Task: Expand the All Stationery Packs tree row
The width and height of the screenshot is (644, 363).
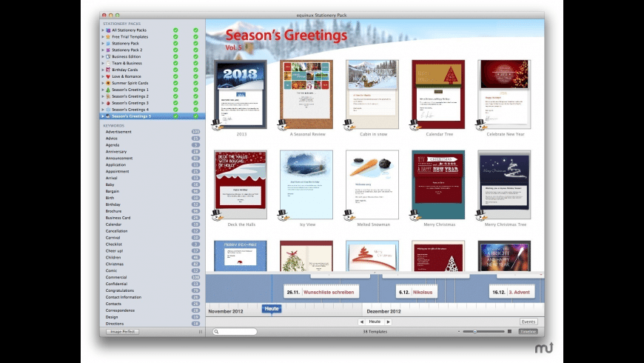Action: tap(103, 30)
